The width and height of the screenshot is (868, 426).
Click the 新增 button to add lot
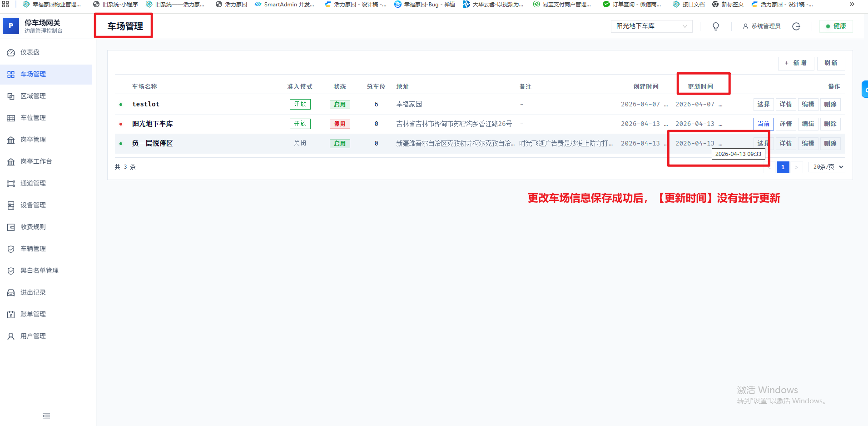tap(796, 63)
